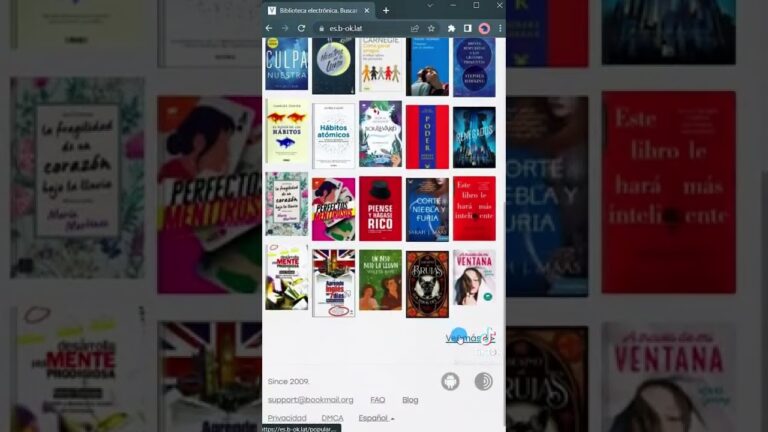The height and width of the screenshot is (432, 768).
Task: Open Este libro le hará más inteligente cover
Action: pos(474,209)
